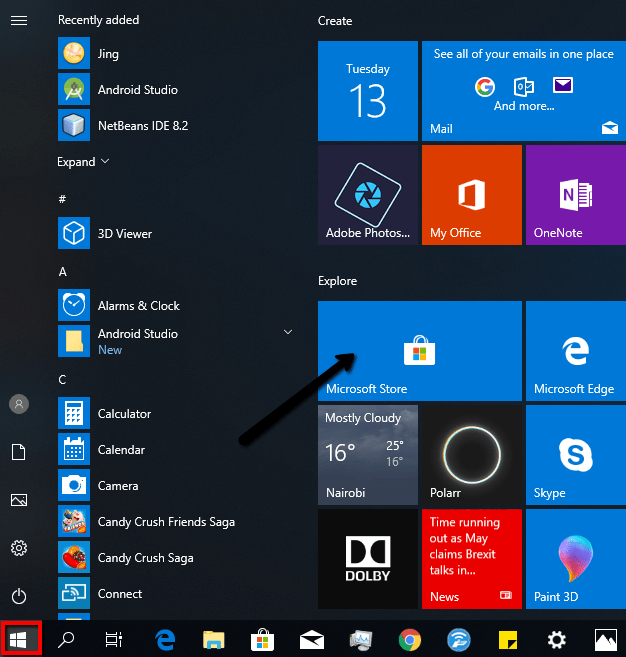Viewport: 626px width, 657px height.
Task: Open Chrome from the taskbar
Action: (x=410, y=640)
